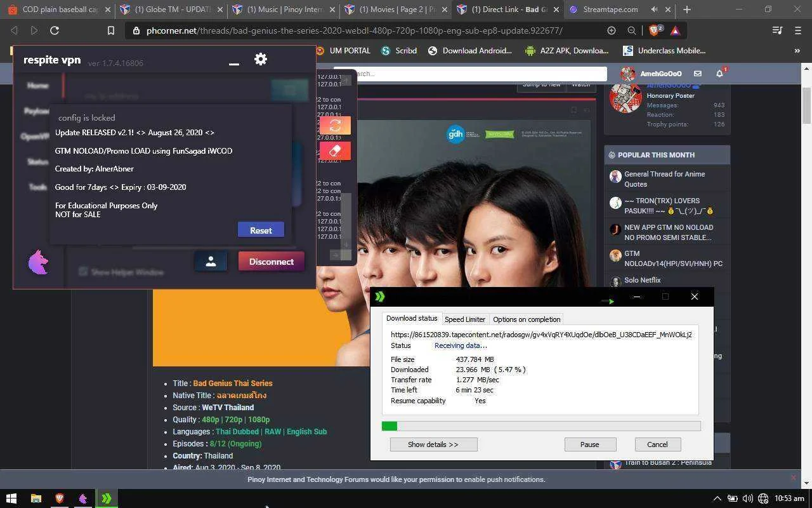Click Reset in config popup
This screenshot has width=812, height=508.
261,230
